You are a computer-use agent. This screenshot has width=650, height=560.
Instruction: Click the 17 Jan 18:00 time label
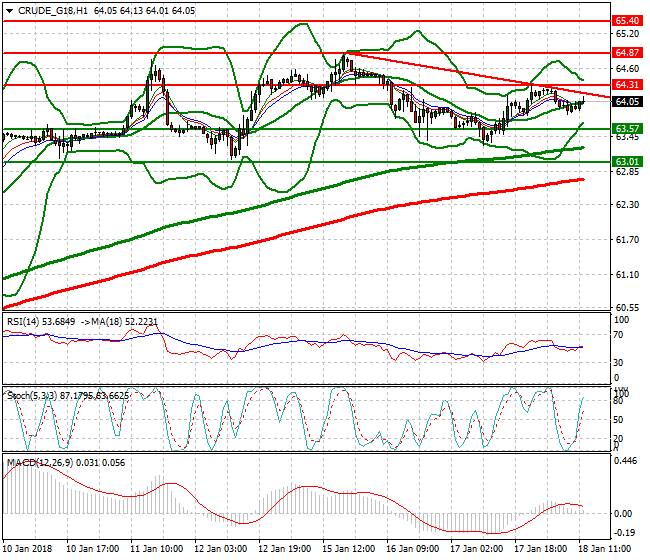click(x=541, y=549)
